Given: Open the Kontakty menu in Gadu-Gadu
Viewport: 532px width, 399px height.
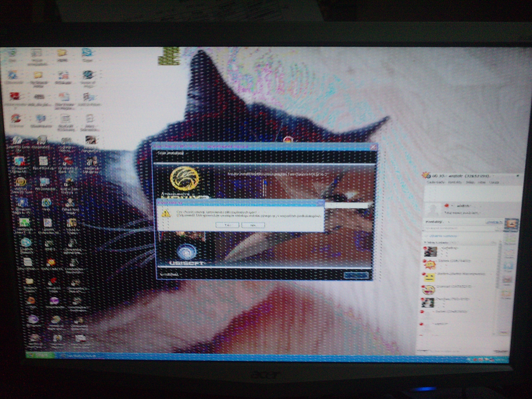Looking at the screenshot, I should coord(454,182).
